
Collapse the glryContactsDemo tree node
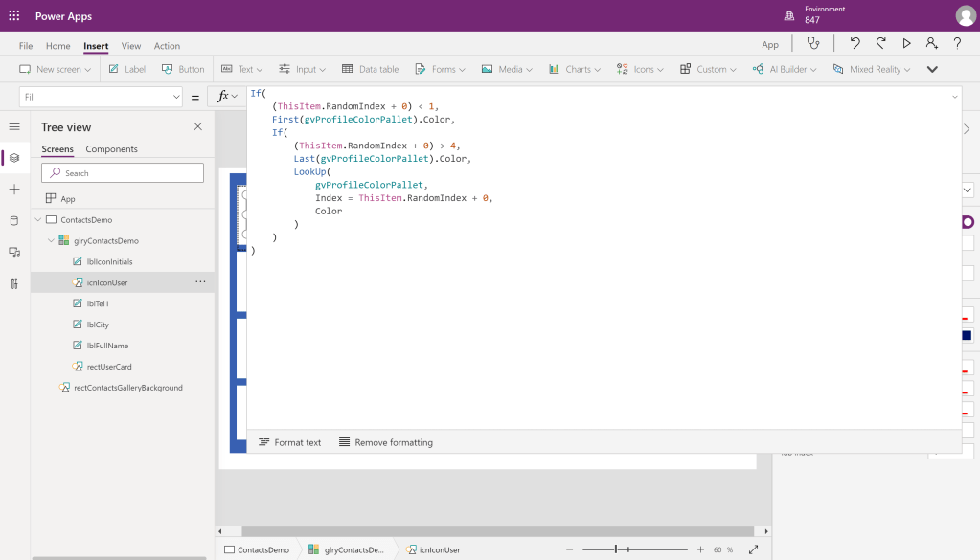click(x=51, y=241)
